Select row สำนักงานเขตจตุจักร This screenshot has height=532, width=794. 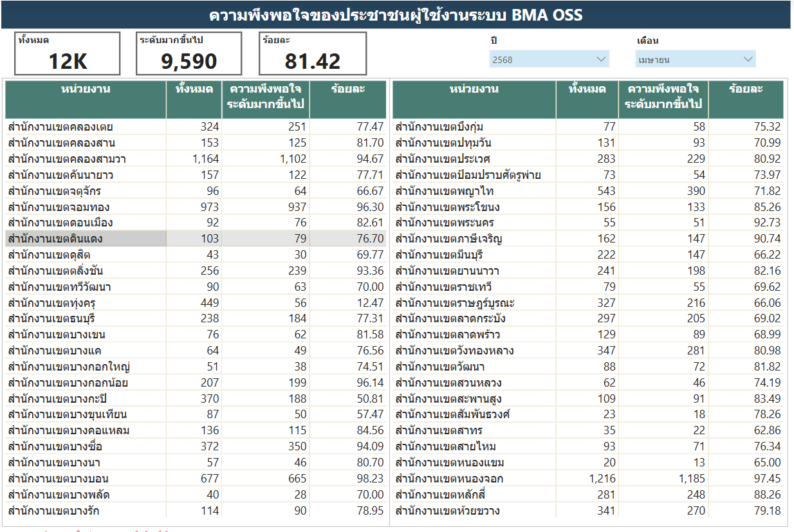tap(196, 191)
